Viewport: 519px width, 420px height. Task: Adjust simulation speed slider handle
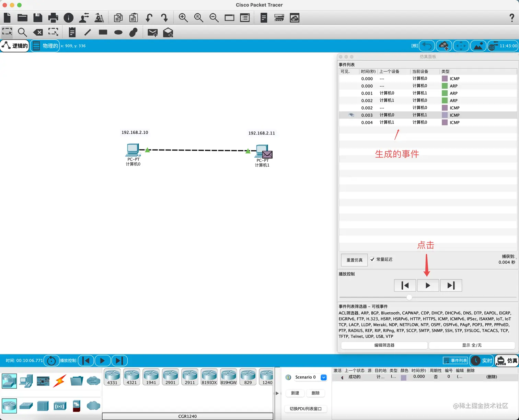click(409, 297)
